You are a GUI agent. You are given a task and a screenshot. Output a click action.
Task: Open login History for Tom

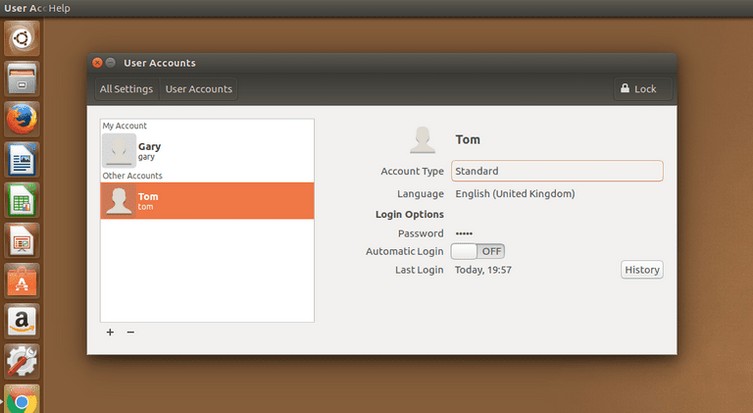642,269
